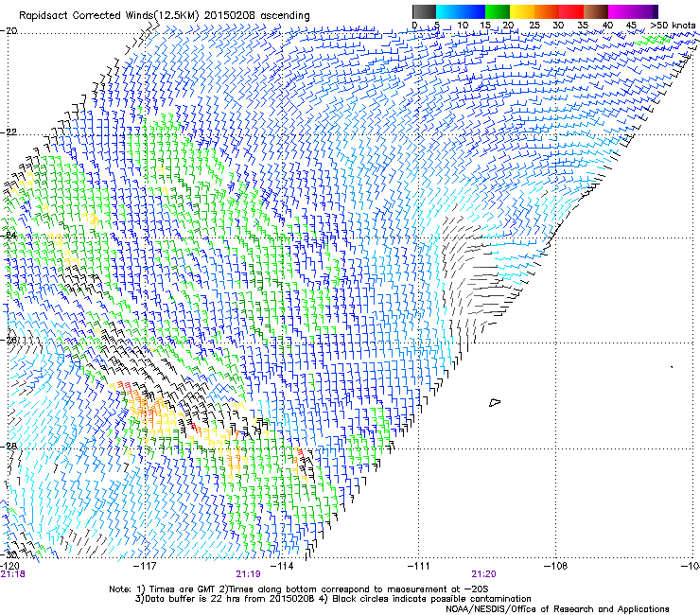Click the -117 longitude axis label
This screenshot has width=700, height=615.
pos(146,566)
